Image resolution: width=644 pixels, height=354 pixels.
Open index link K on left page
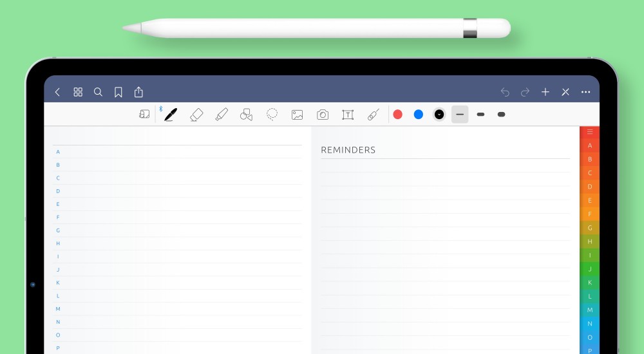click(x=58, y=283)
